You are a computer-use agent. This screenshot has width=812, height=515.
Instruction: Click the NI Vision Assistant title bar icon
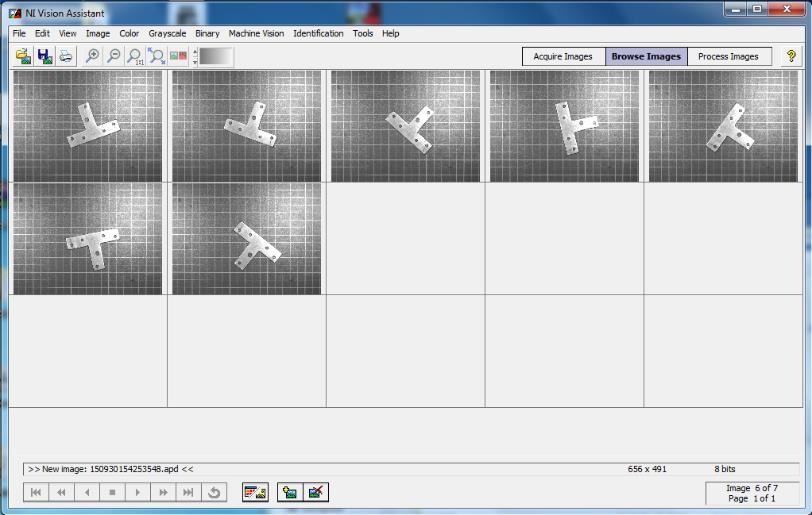coord(15,13)
